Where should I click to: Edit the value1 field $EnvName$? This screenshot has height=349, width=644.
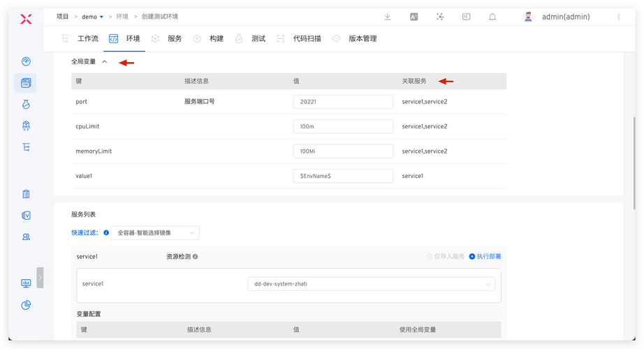343,176
